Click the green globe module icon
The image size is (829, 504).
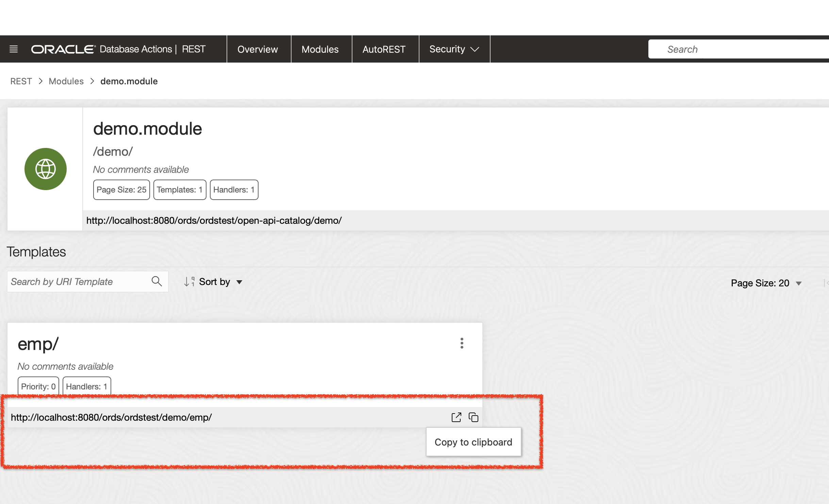click(x=46, y=169)
